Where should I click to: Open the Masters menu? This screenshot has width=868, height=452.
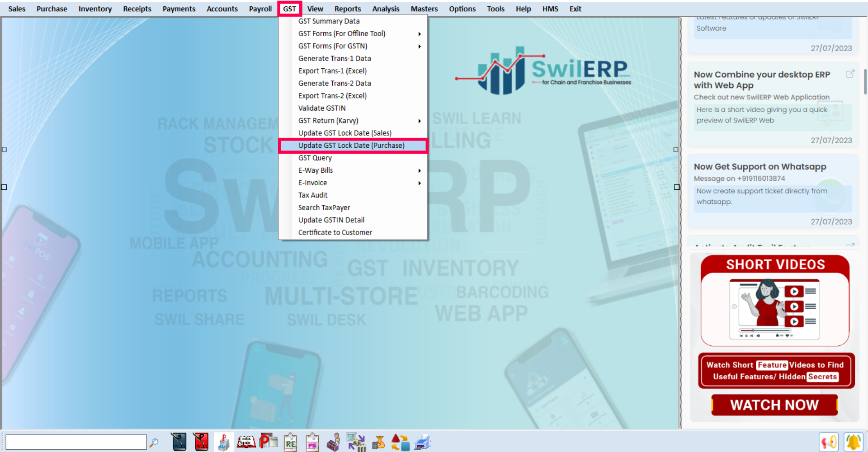(x=424, y=9)
